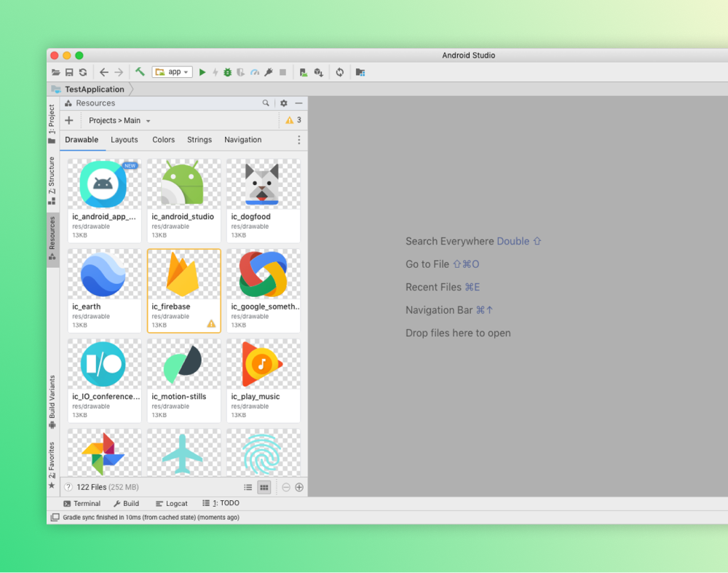Click the Save All disk icon

click(x=69, y=72)
